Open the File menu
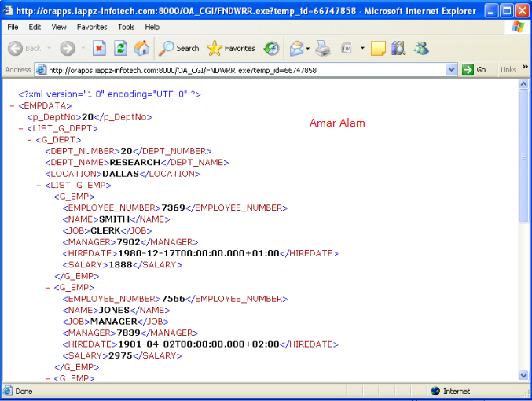 pos(13,27)
